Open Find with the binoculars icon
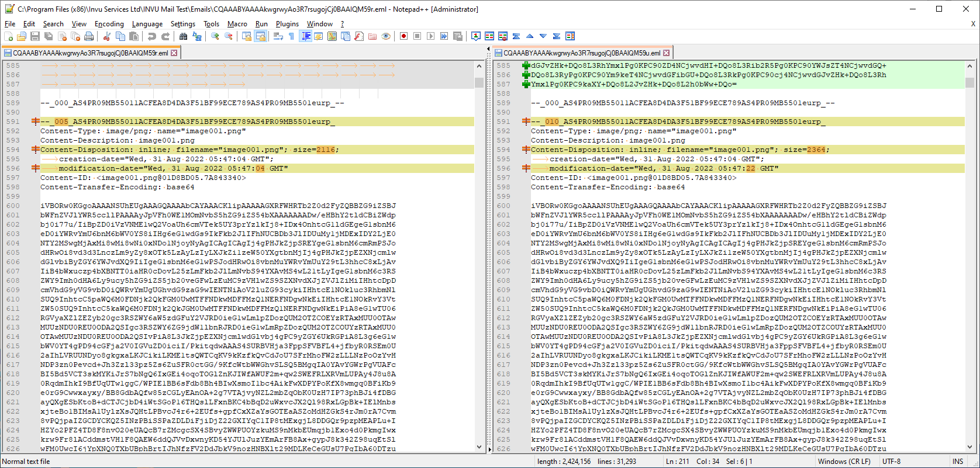The height and width of the screenshot is (468, 980). coord(183,36)
